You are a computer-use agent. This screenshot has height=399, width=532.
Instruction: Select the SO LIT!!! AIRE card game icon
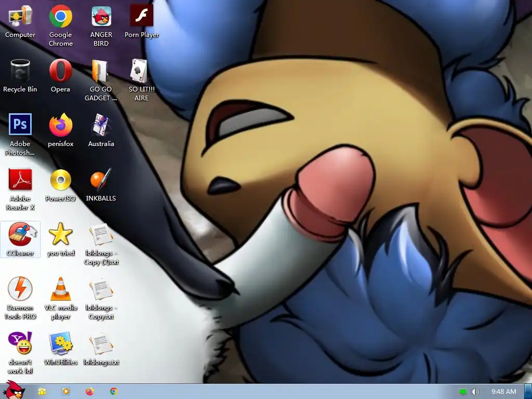141,81
